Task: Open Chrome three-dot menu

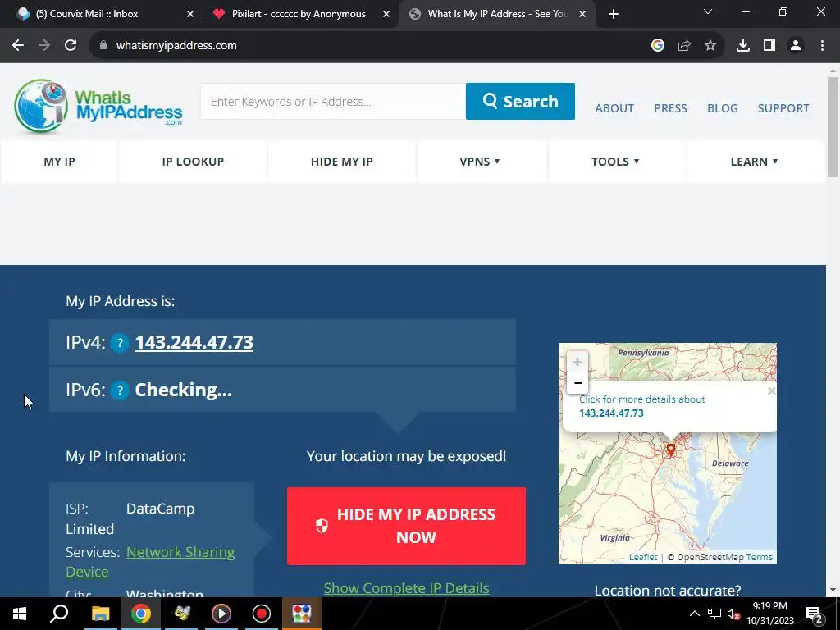Action: coord(822,46)
